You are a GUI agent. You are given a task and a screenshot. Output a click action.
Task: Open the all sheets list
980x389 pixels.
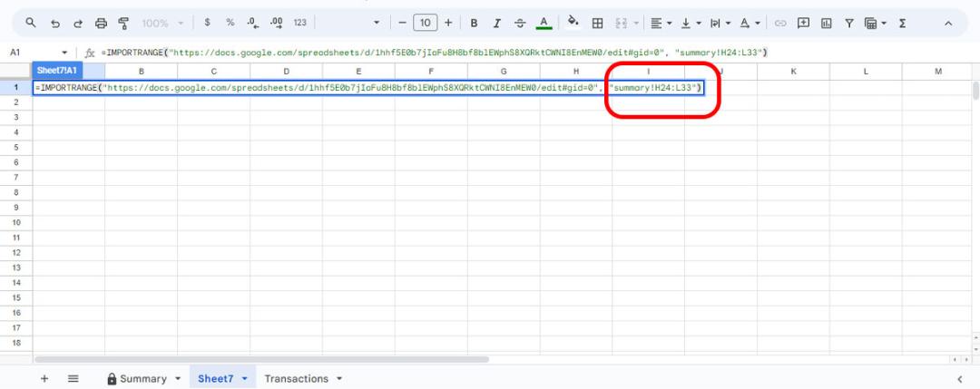pos(73,378)
